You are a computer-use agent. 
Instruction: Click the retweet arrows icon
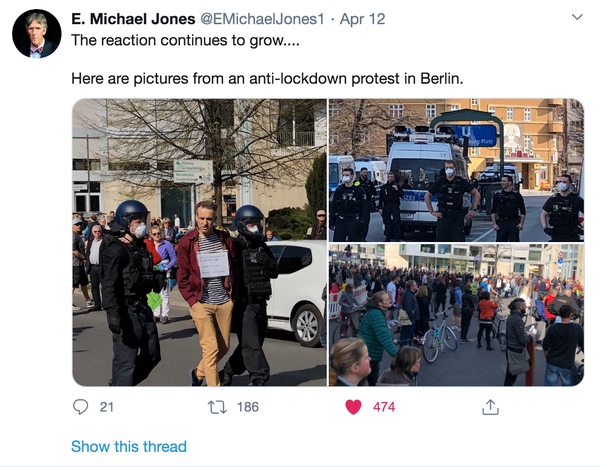tap(217, 407)
